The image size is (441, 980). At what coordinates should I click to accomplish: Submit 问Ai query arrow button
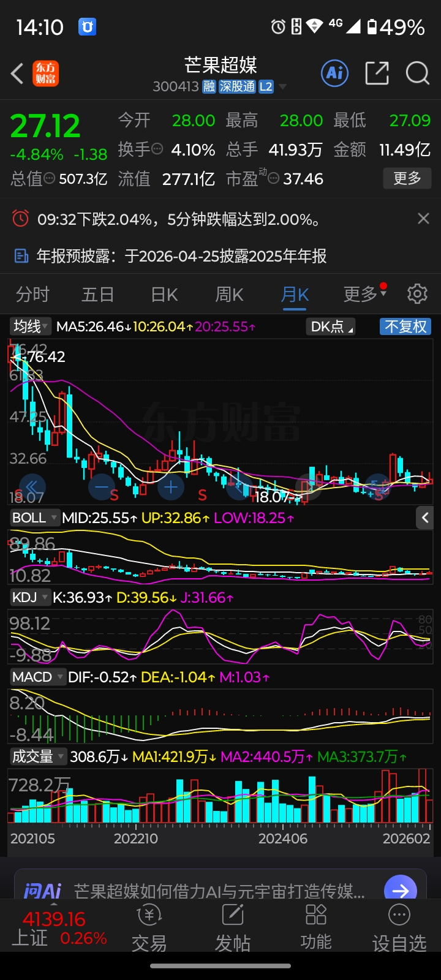pyautogui.click(x=401, y=889)
